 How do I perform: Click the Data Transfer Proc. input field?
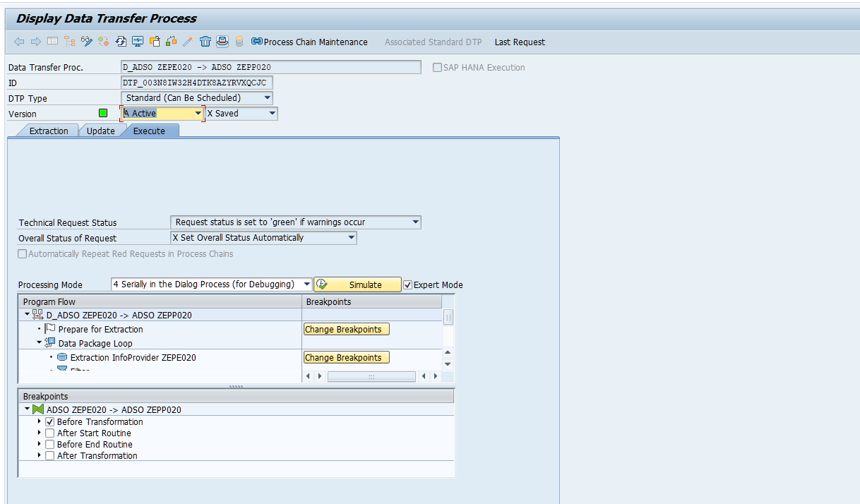pyautogui.click(x=268, y=67)
